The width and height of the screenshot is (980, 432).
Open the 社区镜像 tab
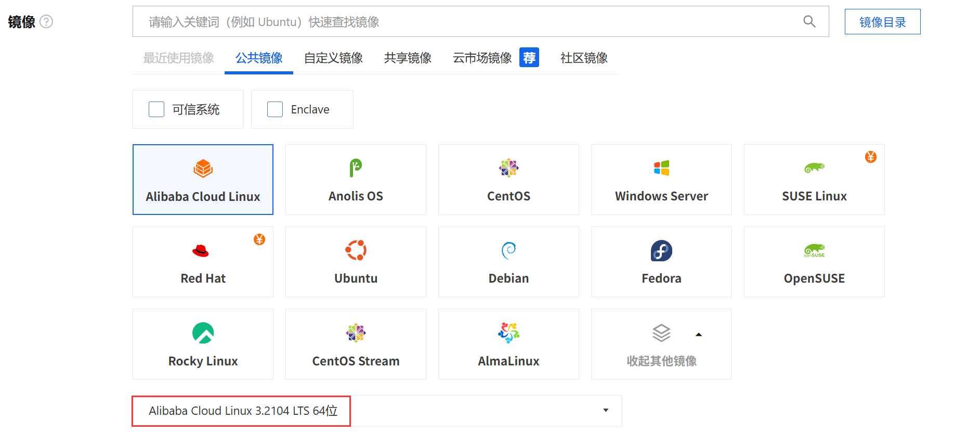tap(584, 58)
